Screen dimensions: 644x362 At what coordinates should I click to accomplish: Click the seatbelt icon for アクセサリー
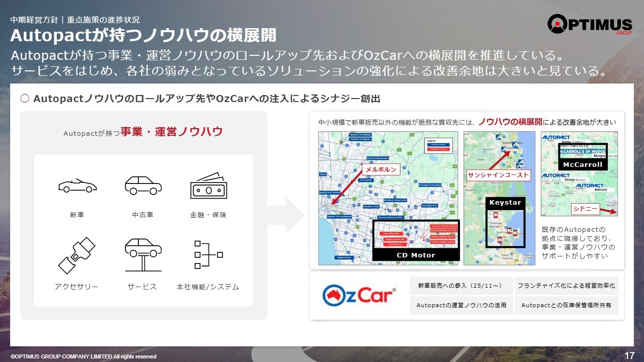point(77,255)
